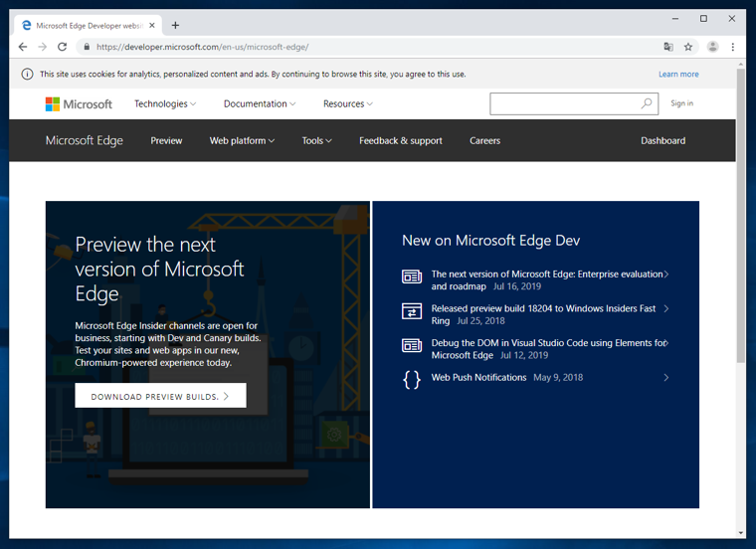Click the chevron arrow for preview build 18204
Viewport: 756px width, 549px height.
coord(665,308)
